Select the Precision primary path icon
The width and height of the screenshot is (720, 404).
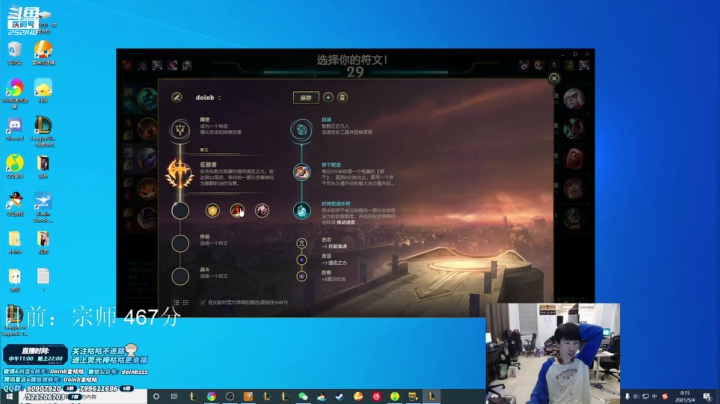click(x=180, y=130)
